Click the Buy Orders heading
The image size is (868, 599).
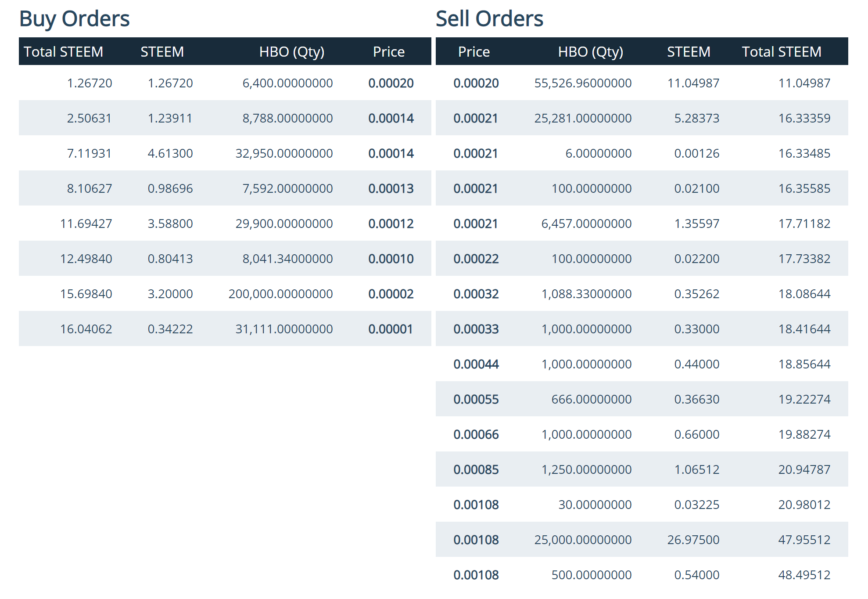point(74,19)
